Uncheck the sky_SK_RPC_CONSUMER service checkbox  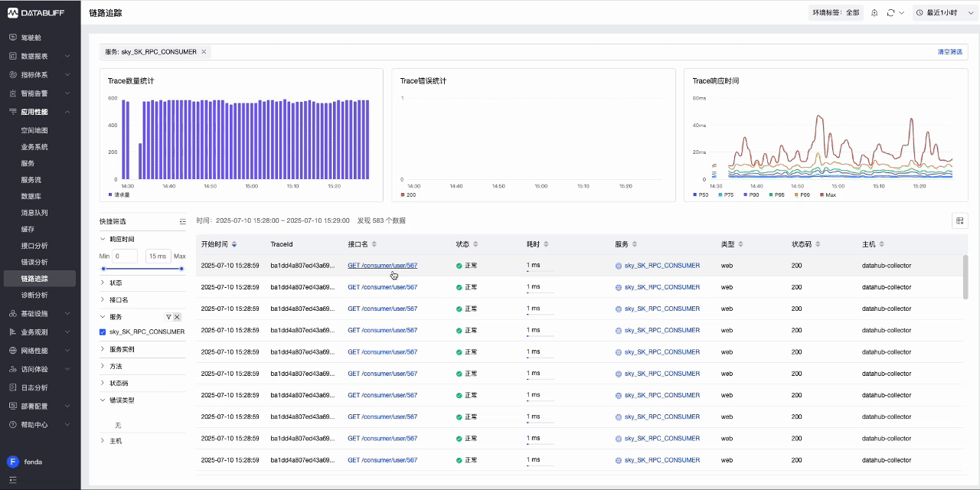pos(103,332)
